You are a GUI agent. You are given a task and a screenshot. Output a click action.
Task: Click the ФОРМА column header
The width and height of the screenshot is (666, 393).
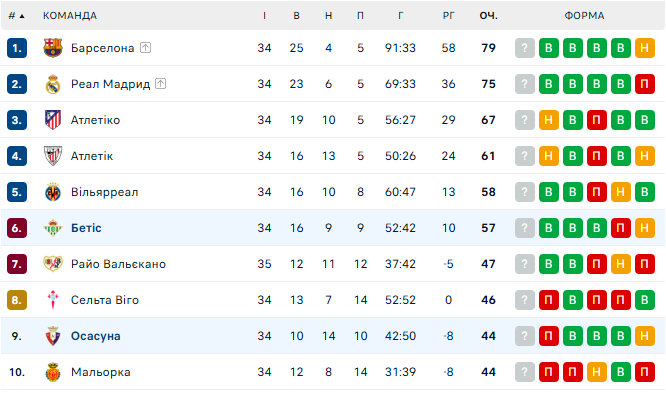point(584,16)
